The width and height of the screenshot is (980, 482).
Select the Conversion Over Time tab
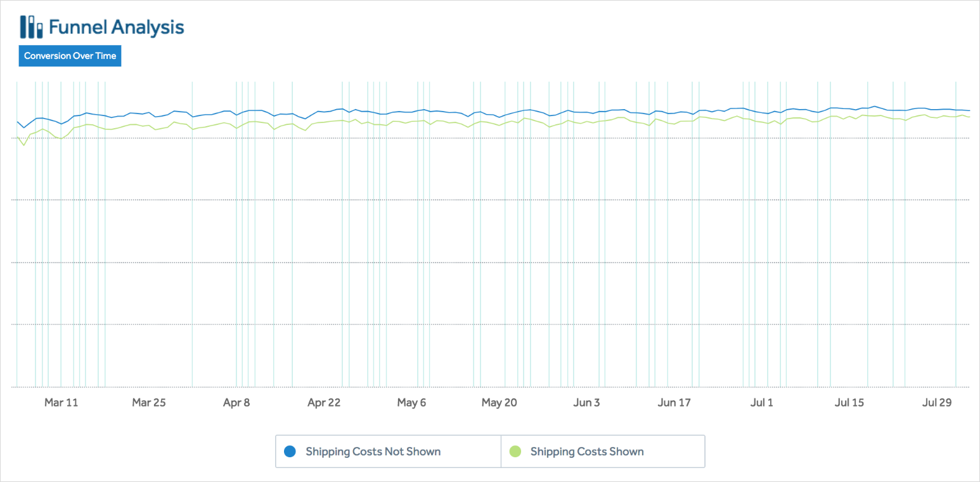[x=70, y=56]
